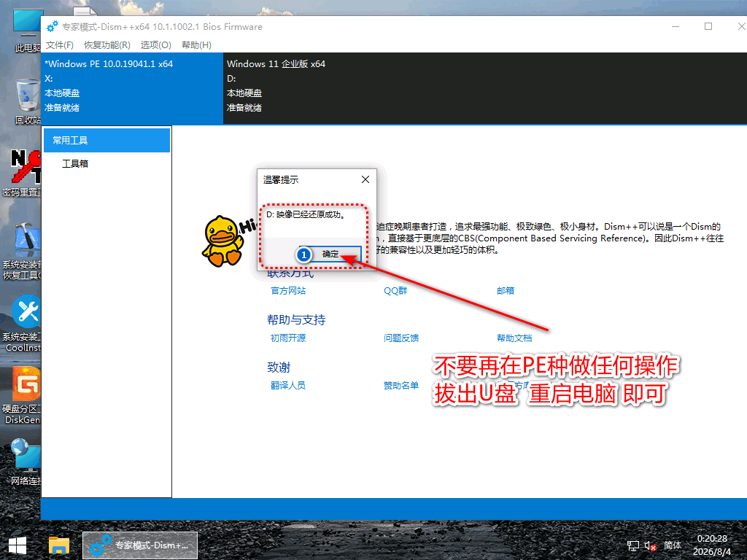Open the 问题反馈 link
Viewport: 747px width, 560px height.
click(401, 338)
